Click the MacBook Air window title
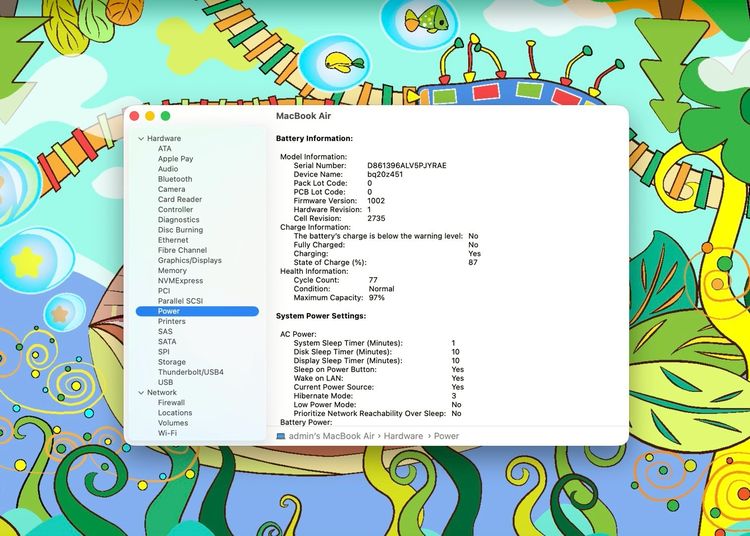The width and height of the screenshot is (750, 536). pyautogui.click(x=303, y=116)
